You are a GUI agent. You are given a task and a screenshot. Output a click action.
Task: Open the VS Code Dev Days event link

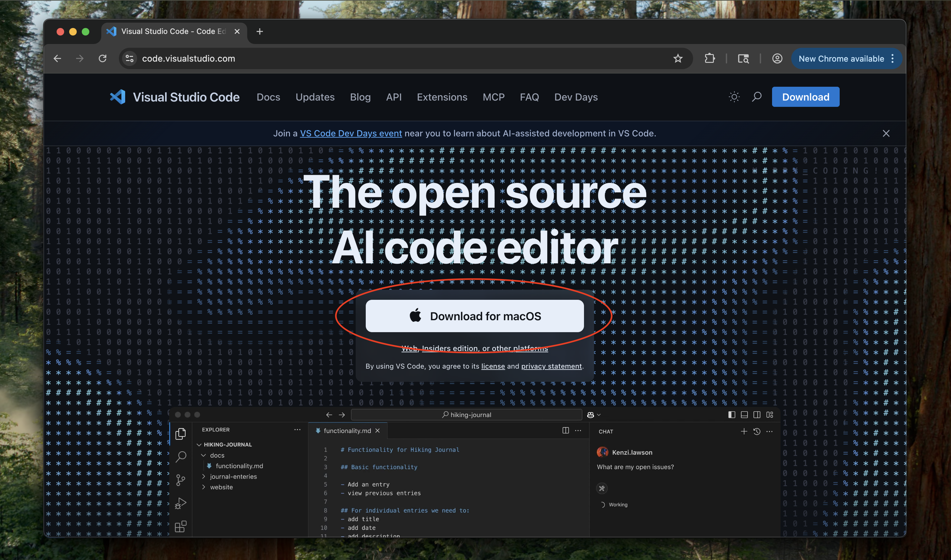pos(350,133)
